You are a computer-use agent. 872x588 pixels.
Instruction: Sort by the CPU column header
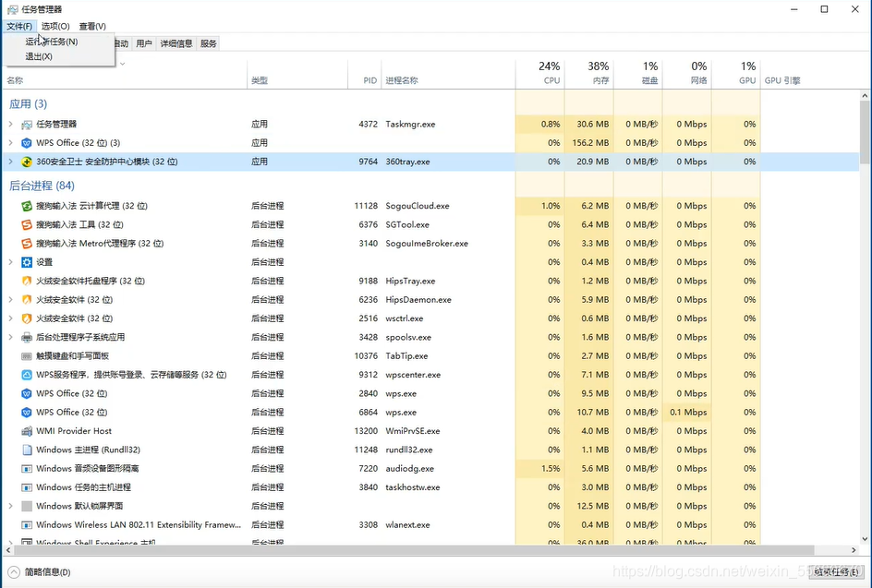[540, 73]
